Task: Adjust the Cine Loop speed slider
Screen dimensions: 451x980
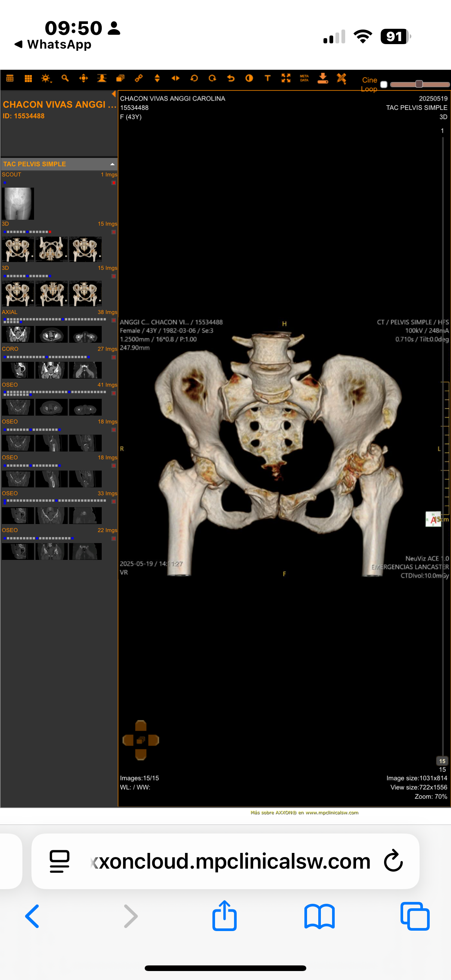Action: tap(419, 84)
